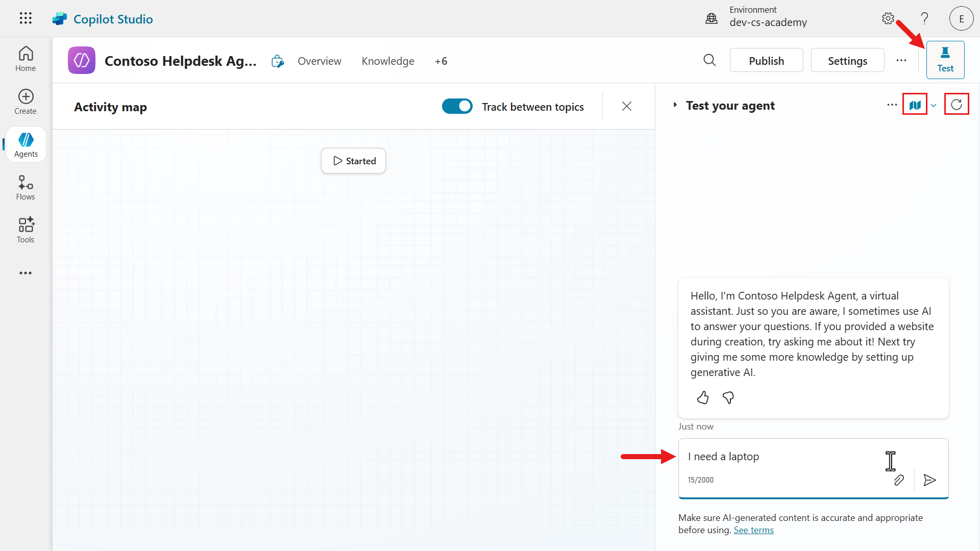
Task: Refresh the test conversation
Action: tap(957, 105)
